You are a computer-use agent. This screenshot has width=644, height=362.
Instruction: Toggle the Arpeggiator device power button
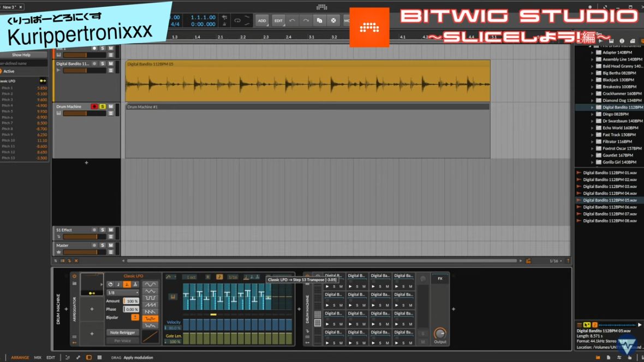(x=74, y=276)
